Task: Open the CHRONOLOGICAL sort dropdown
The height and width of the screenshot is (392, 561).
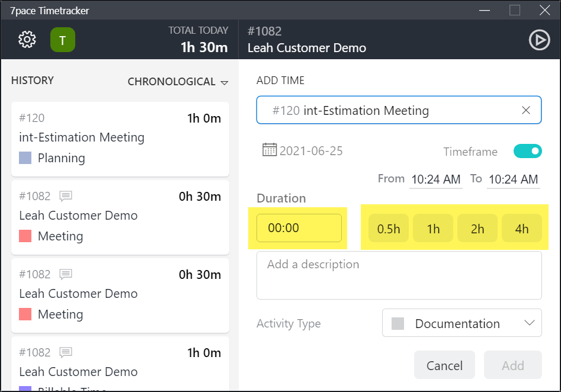Action: (x=178, y=82)
